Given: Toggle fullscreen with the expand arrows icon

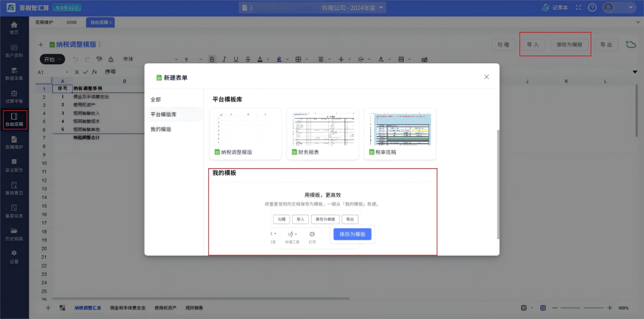Looking at the screenshot, I should tap(578, 7).
